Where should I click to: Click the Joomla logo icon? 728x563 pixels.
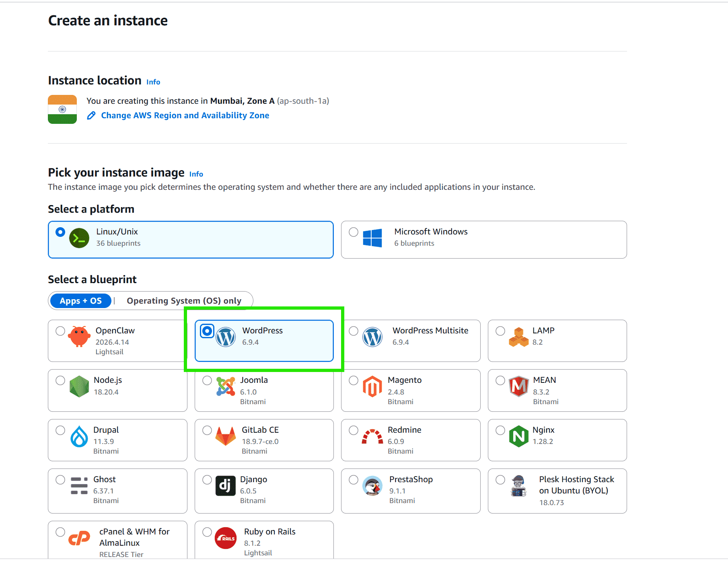(x=226, y=386)
